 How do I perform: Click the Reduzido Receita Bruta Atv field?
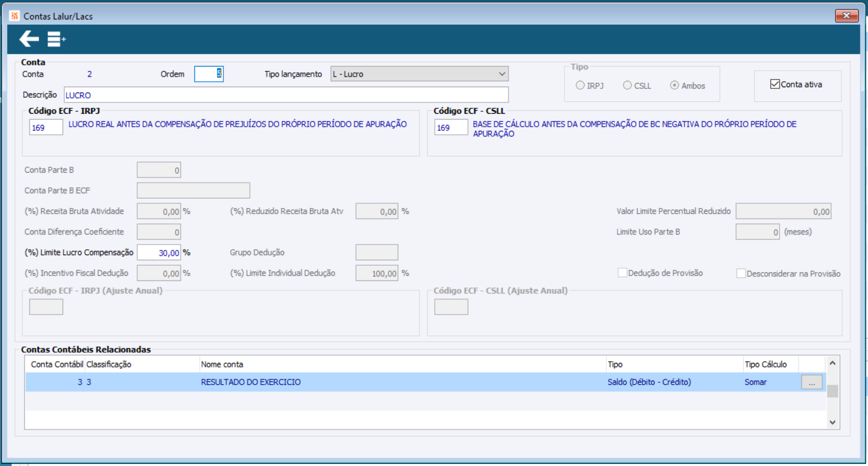(x=377, y=211)
